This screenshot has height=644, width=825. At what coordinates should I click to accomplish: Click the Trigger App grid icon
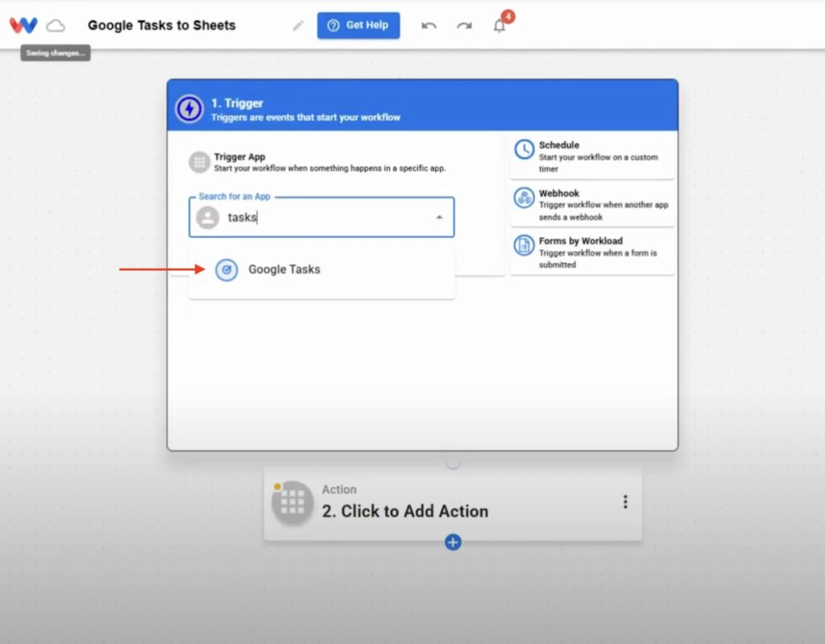click(200, 162)
